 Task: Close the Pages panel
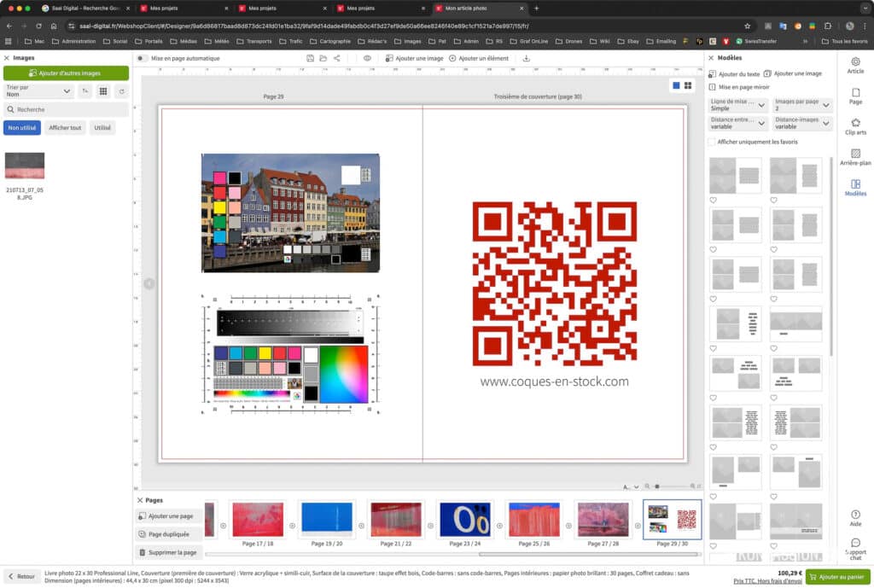click(140, 500)
